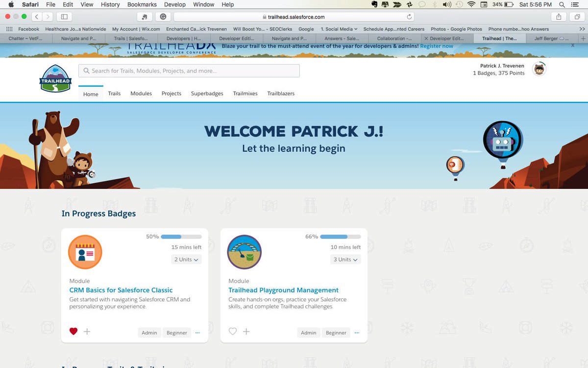
Task: Open the Superbadges tab
Action: 207,93
